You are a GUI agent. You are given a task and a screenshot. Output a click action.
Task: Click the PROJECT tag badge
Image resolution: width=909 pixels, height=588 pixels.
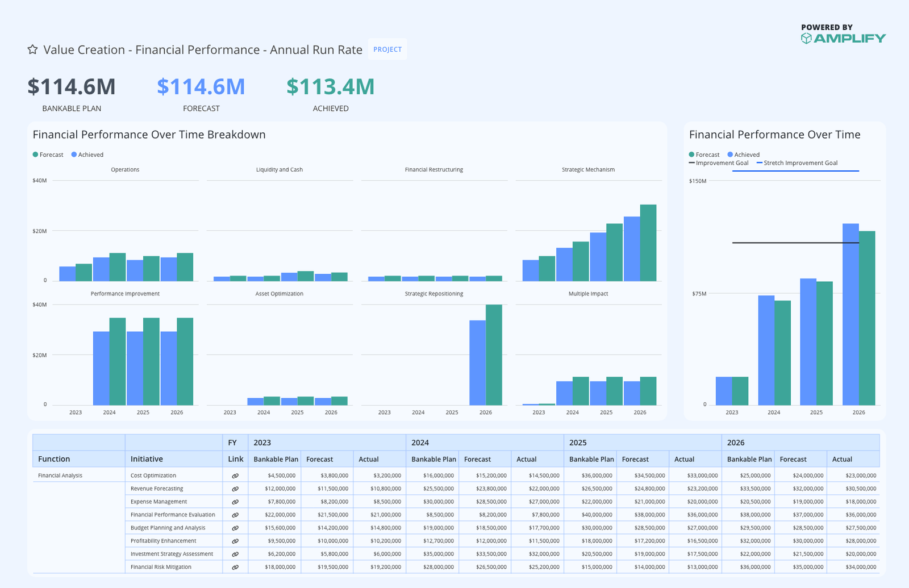point(387,49)
